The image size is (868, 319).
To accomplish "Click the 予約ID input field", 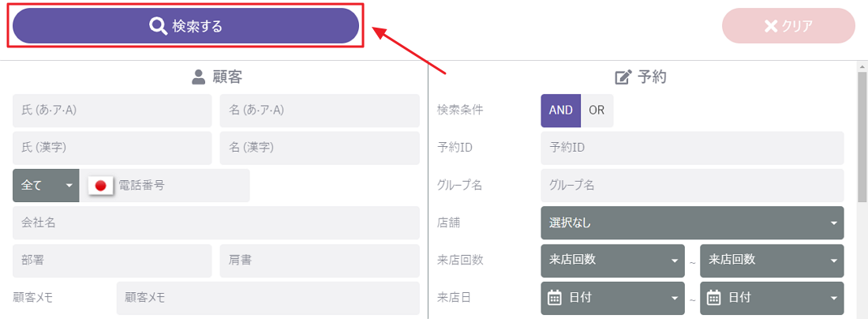I will (692, 148).
